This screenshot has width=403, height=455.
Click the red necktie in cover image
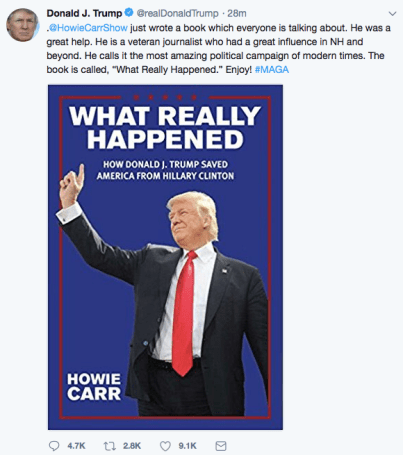coord(184,313)
